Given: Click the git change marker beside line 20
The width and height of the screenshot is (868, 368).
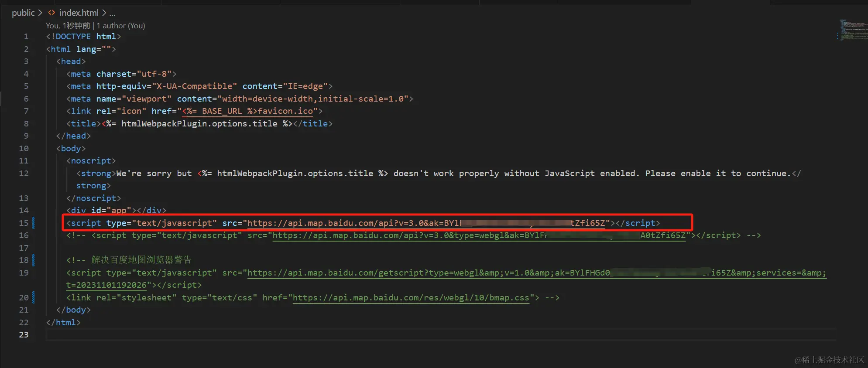Looking at the screenshot, I should pyautogui.click(x=34, y=298).
